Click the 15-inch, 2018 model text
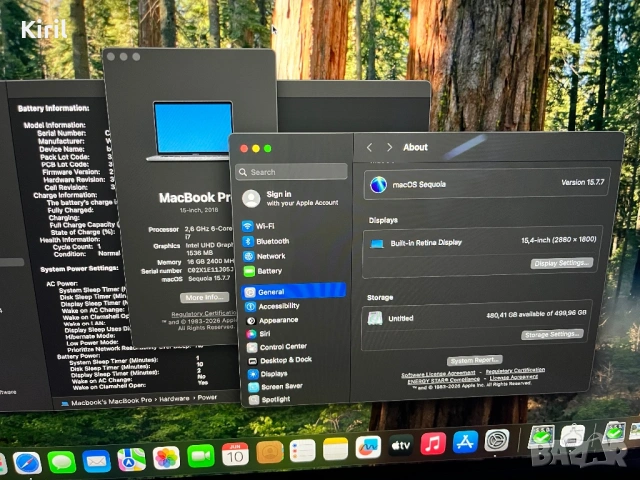The image size is (640, 480). tap(199, 210)
